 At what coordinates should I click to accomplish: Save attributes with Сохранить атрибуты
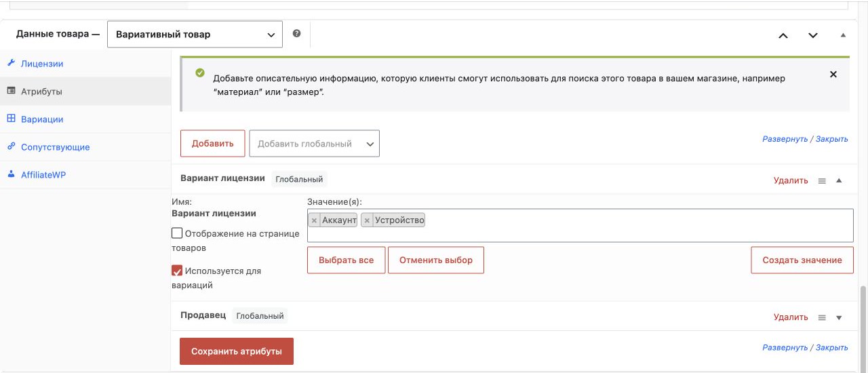click(237, 351)
